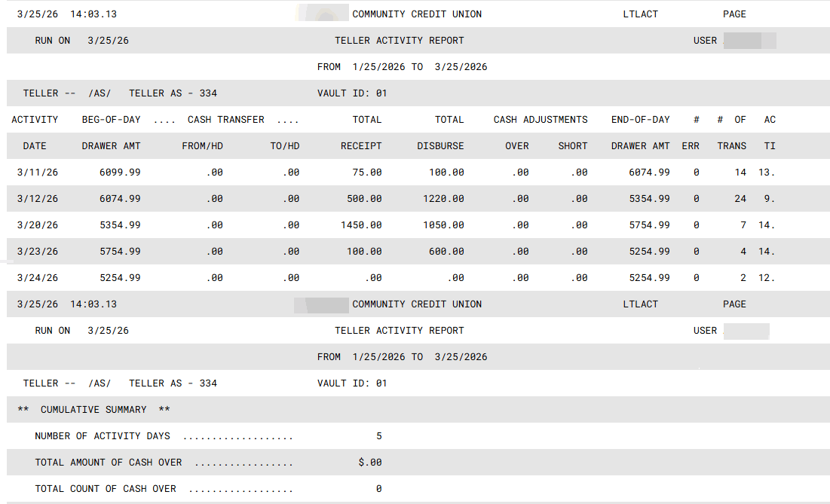Click the RECEIPT column header
This screenshot has height=504, width=830.
pos(361,146)
